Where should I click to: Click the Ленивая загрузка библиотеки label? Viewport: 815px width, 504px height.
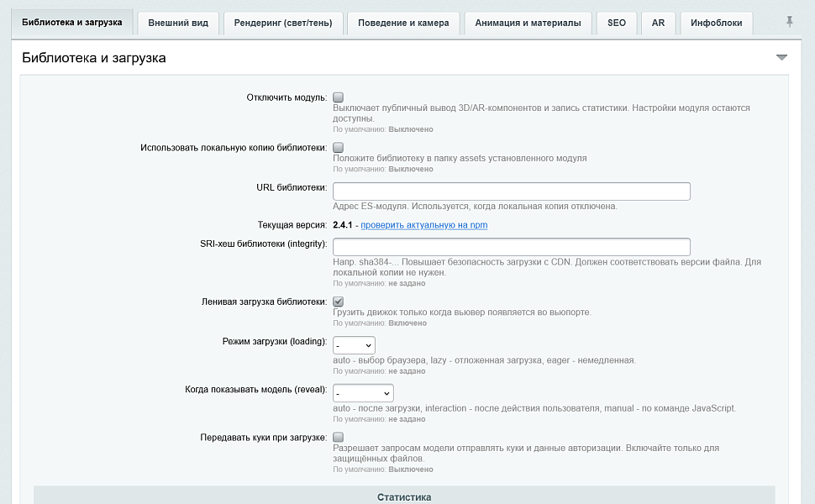(x=264, y=302)
